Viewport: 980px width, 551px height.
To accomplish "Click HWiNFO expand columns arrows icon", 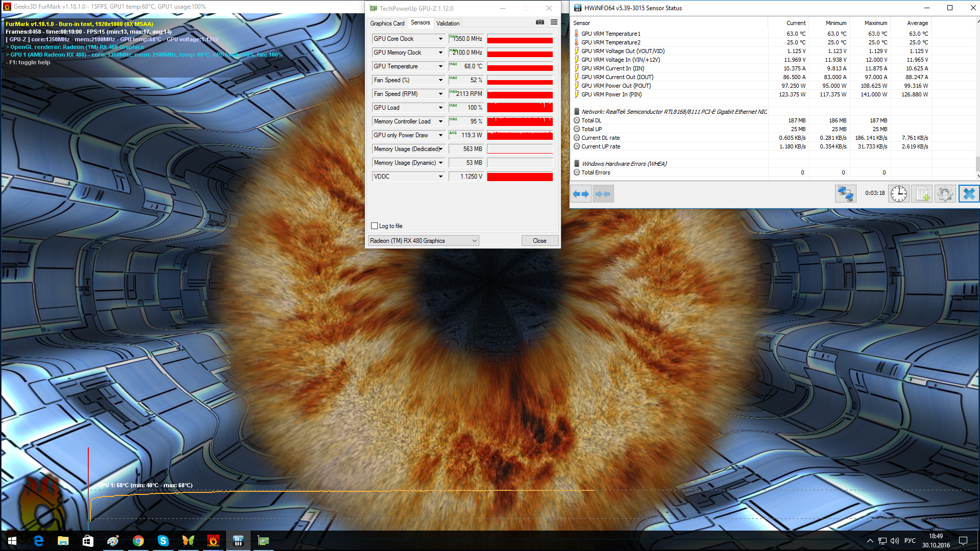I will [581, 194].
